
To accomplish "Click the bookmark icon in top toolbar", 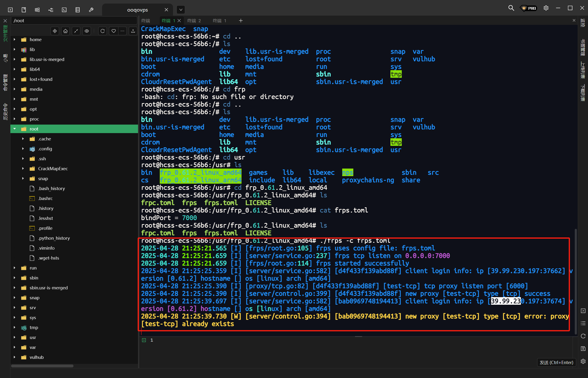I will coord(24,10).
